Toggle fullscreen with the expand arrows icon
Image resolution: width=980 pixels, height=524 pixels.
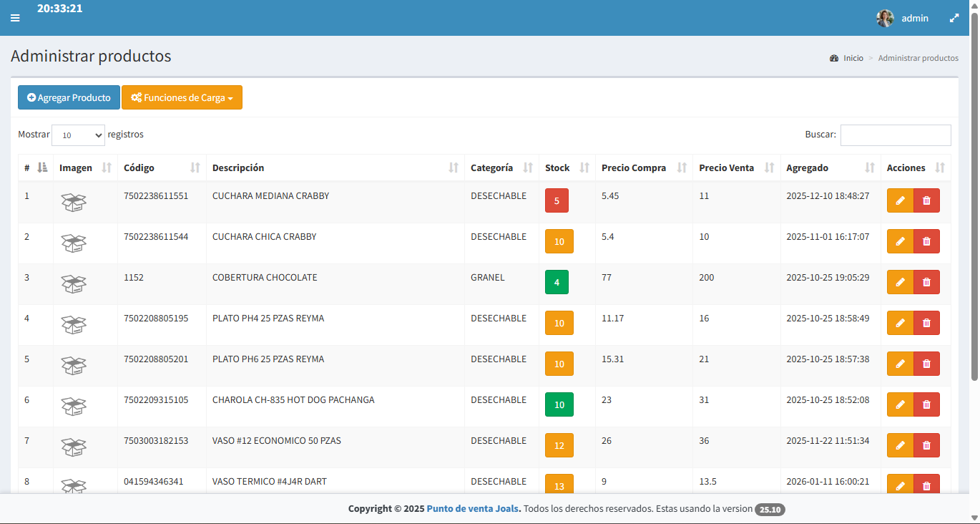tap(954, 18)
